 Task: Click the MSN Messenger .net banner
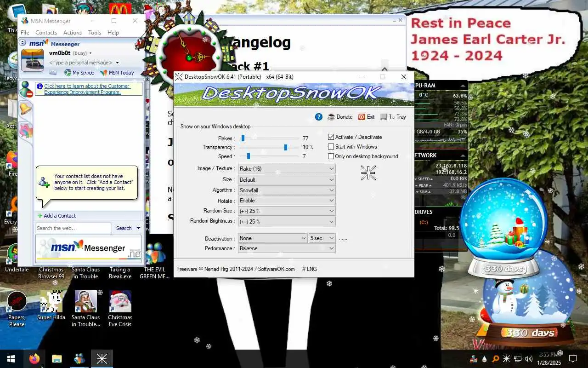point(89,248)
